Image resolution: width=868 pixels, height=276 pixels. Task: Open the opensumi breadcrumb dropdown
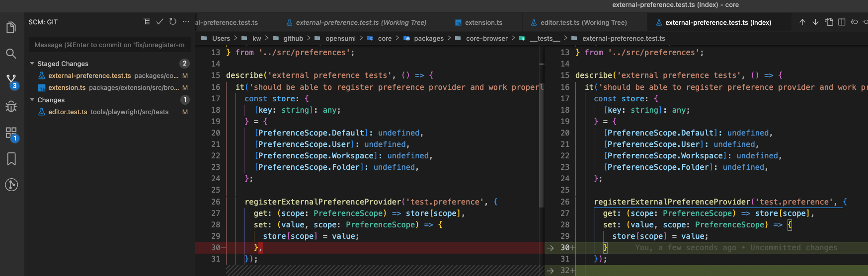pyautogui.click(x=340, y=38)
